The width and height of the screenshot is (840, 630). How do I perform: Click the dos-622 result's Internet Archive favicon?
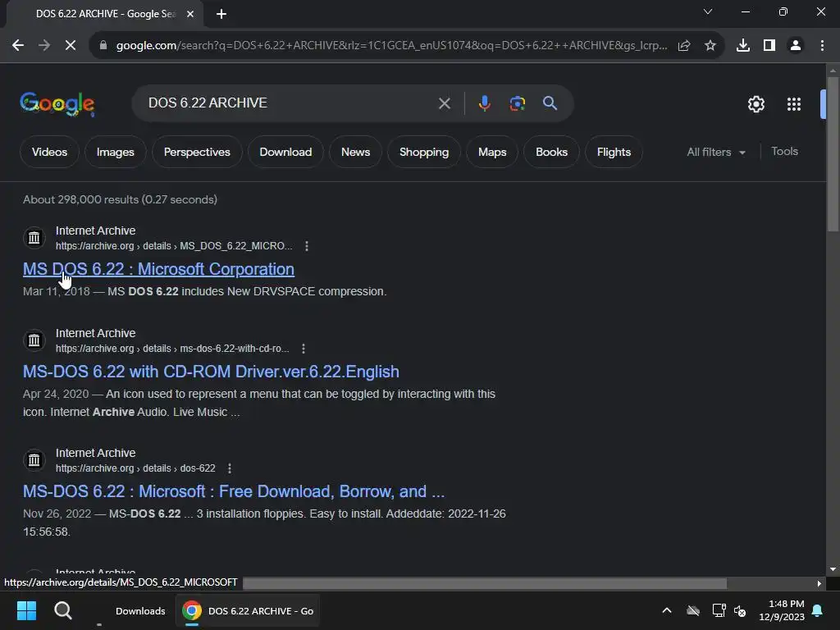(34, 459)
